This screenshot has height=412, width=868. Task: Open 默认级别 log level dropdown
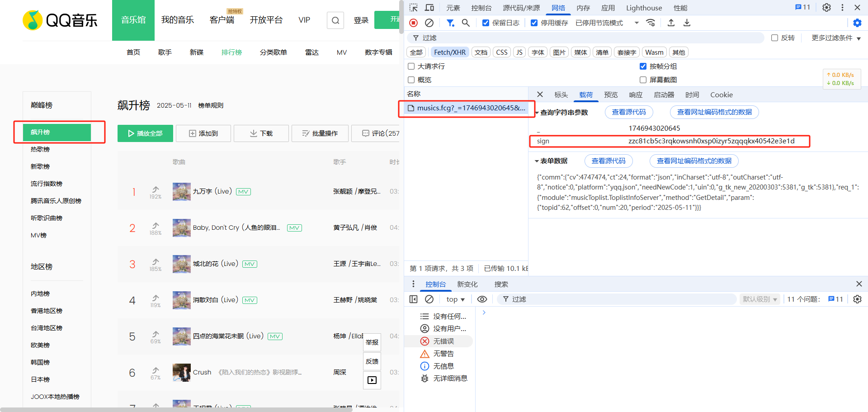(759, 299)
